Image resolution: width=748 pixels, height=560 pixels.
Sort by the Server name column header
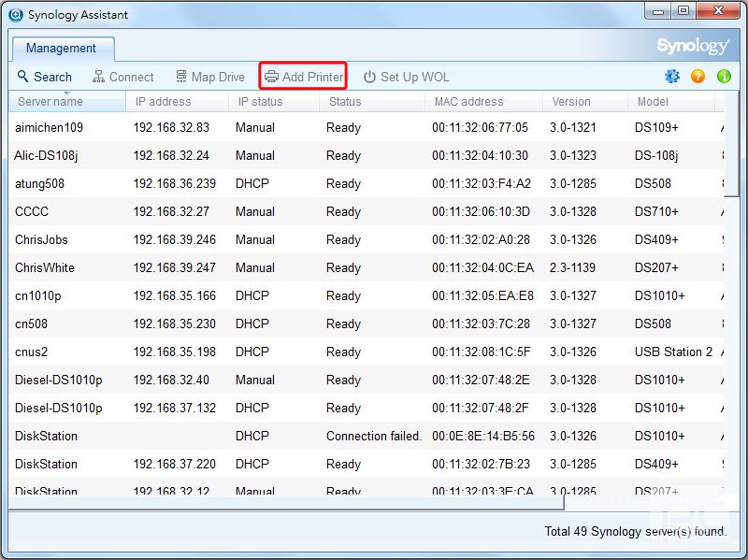[x=67, y=102]
